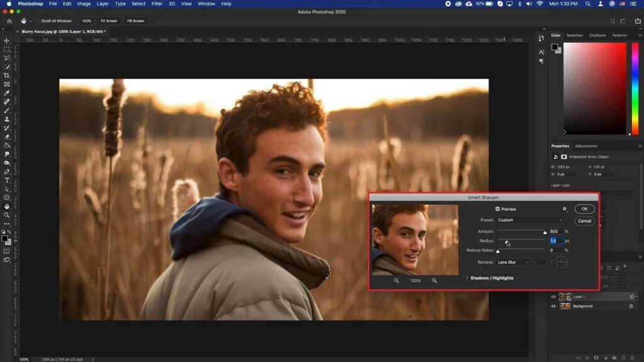The width and height of the screenshot is (644, 362).
Task: Switch to the Swatches tab
Action: (574, 35)
